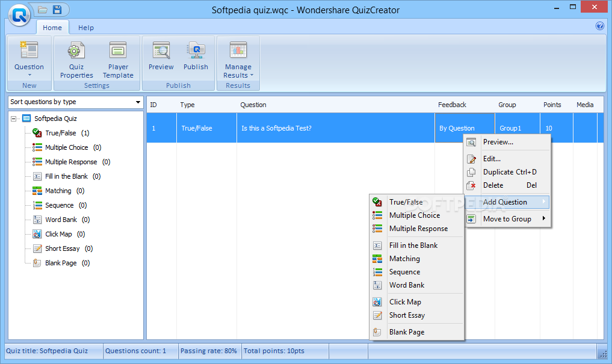Viewport: 612px width, 364px height.
Task: Select Fill in the Blank tree icon
Action: click(37, 176)
